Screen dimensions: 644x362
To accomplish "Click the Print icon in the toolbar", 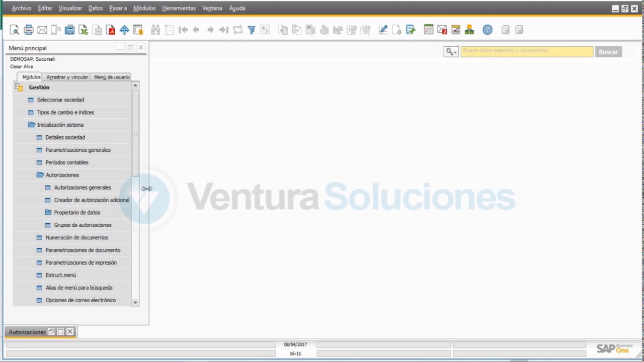I will 29,30.
